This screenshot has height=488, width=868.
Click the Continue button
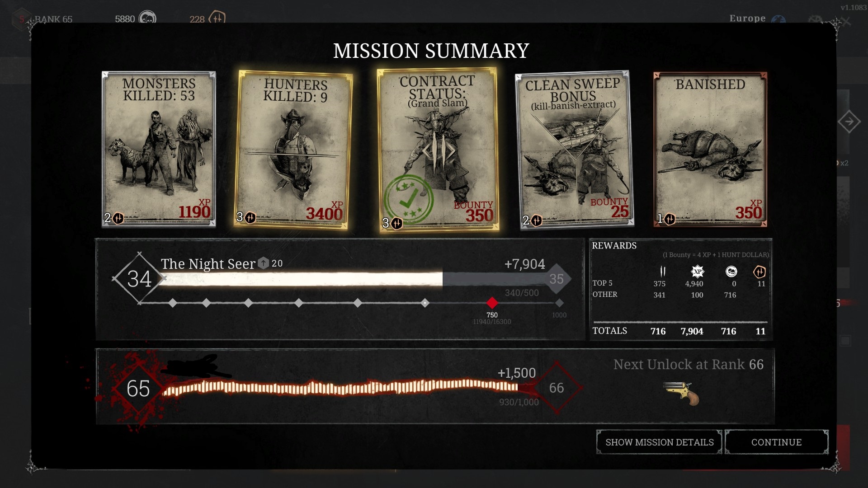[776, 442]
